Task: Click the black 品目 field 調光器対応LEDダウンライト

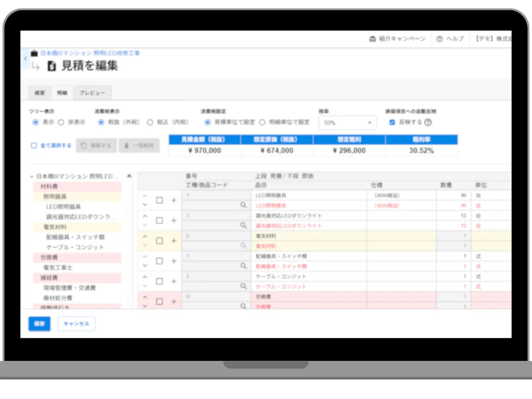Action: pyautogui.click(x=309, y=216)
